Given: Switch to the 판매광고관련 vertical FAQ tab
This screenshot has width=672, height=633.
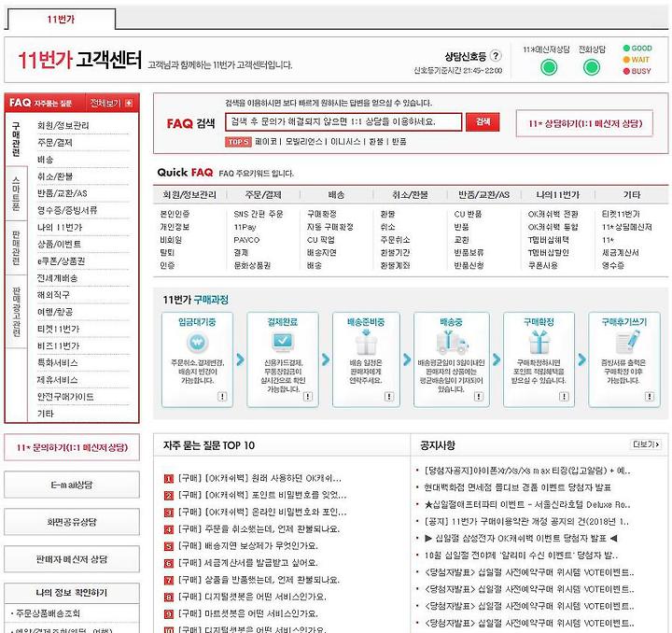Looking at the screenshot, I should 16,312.
